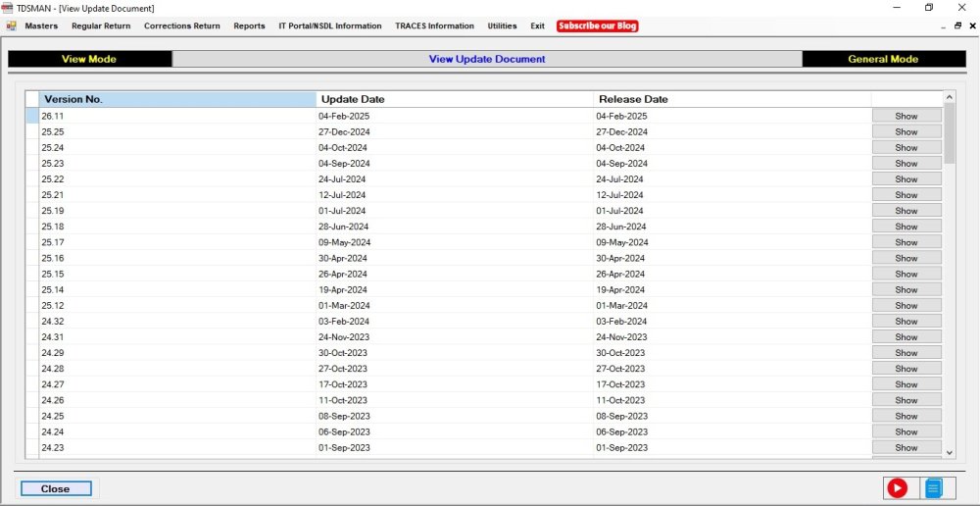This screenshot has height=506, width=980.
Task: Sort by the Version No. column header
Action: [x=177, y=99]
